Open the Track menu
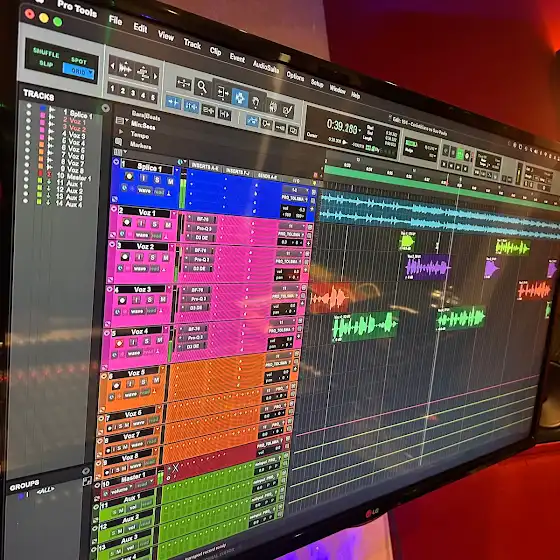This screenshot has width=560, height=560. click(192, 44)
